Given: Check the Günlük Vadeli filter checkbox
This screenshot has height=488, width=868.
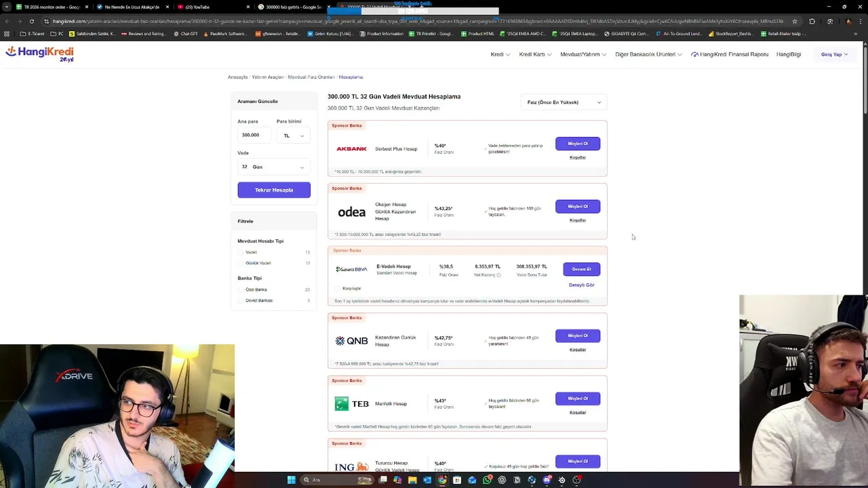Looking at the screenshot, I should tap(241, 263).
